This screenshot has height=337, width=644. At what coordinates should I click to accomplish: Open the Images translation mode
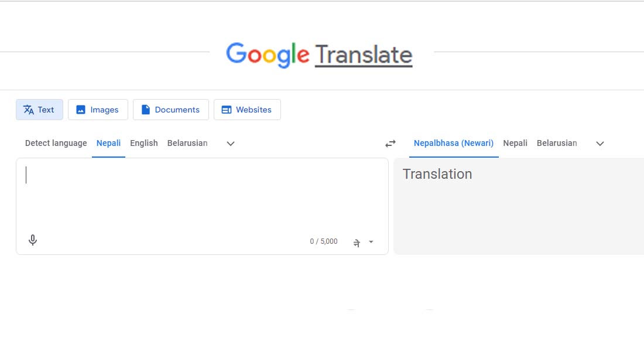(98, 110)
